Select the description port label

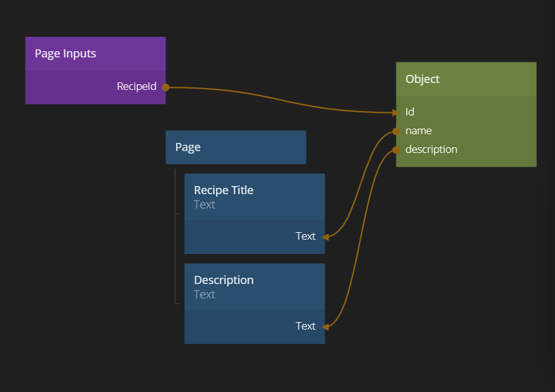(x=431, y=150)
